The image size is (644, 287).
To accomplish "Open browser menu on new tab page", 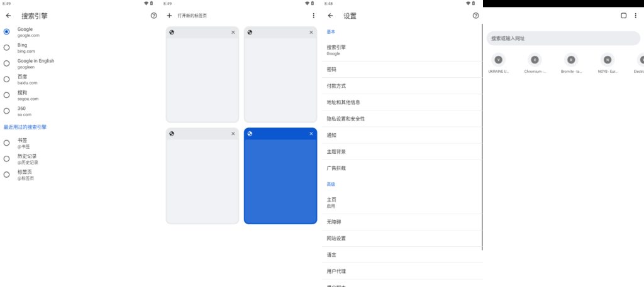I will (x=636, y=16).
